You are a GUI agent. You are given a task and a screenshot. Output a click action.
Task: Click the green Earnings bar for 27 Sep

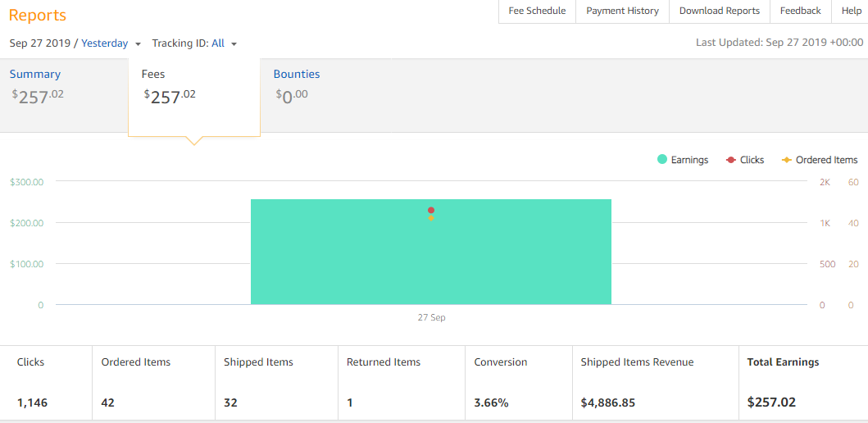point(344,262)
